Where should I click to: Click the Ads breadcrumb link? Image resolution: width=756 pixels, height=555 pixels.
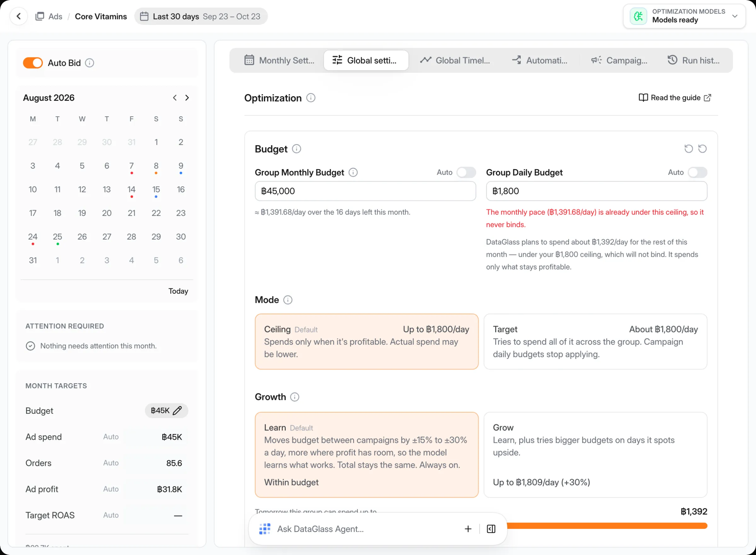(x=55, y=16)
